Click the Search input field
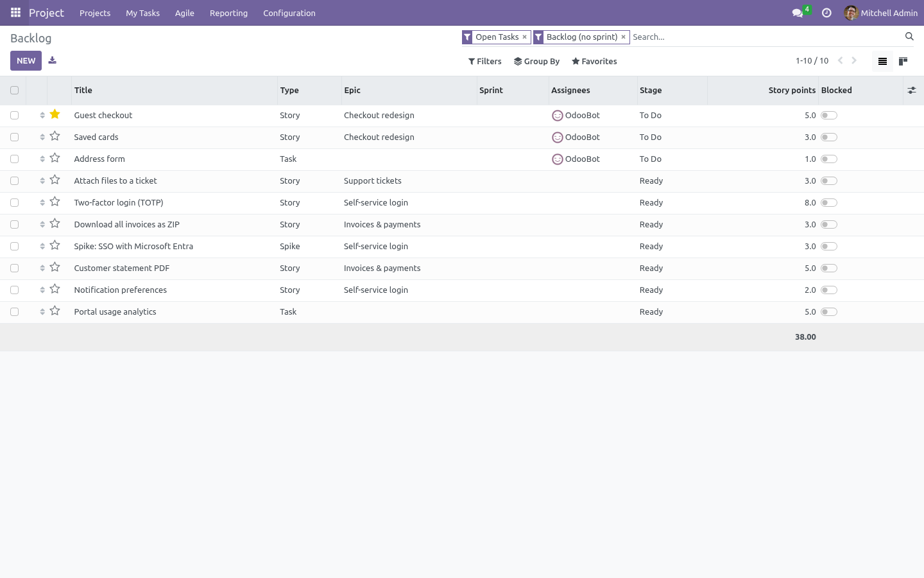The width and height of the screenshot is (924, 578). pos(766,37)
